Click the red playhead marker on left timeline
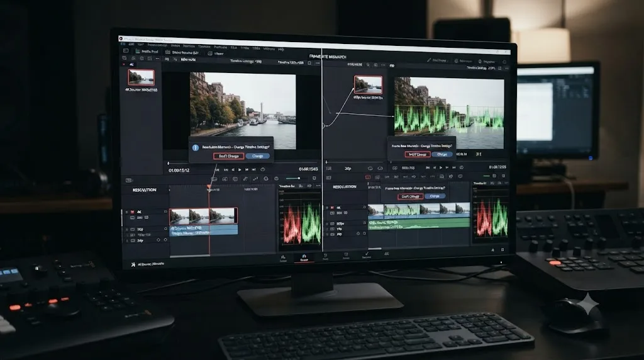Image resolution: width=644 pixels, height=360 pixels. pos(209,187)
